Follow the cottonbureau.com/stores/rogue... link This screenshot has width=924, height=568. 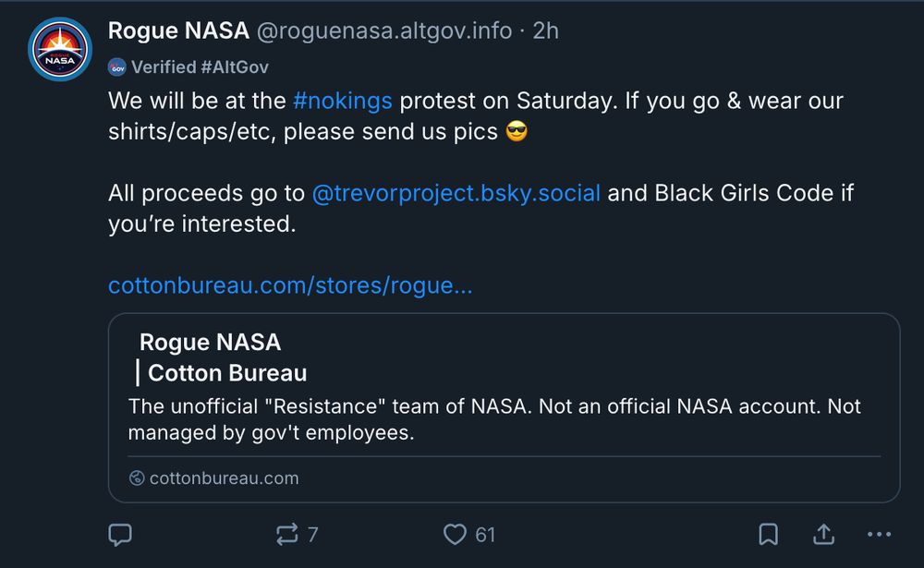pyautogui.click(x=290, y=285)
